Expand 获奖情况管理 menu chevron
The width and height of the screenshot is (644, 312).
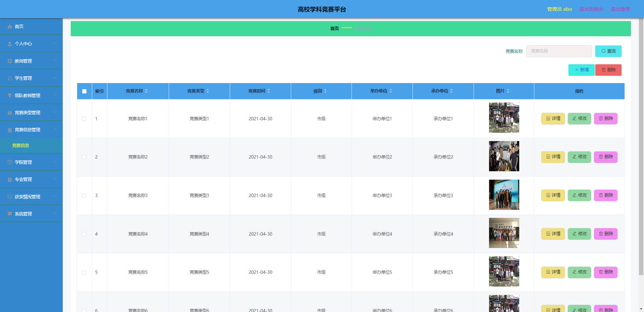(55, 196)
